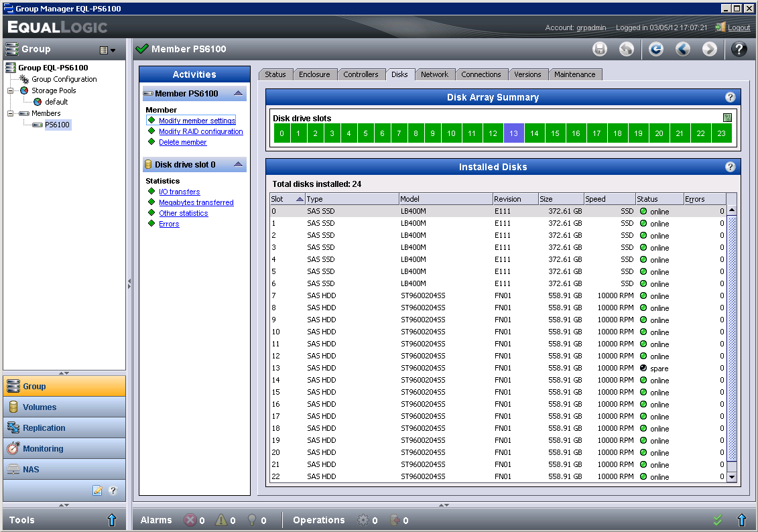Click scroll down arrow of Installed Disks table
Screen dimensions: 758x532
pos(731,477)
